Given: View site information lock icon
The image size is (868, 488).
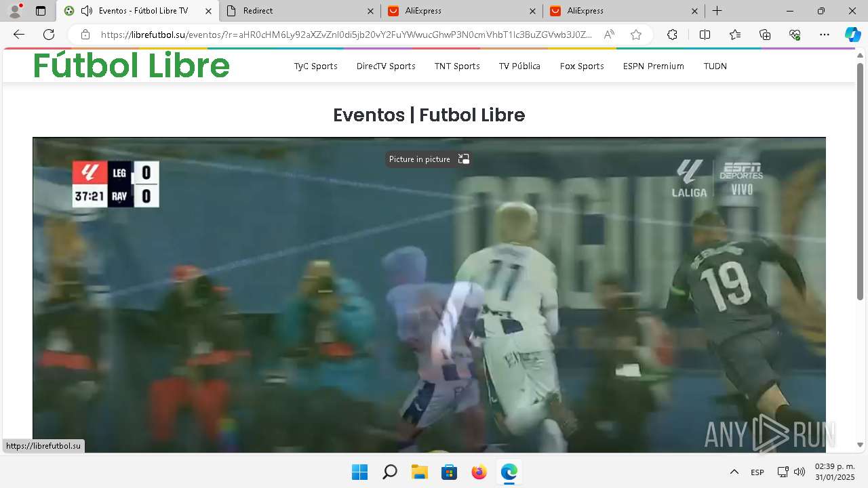Looking at the screenshot, I should tap(85, 35).
